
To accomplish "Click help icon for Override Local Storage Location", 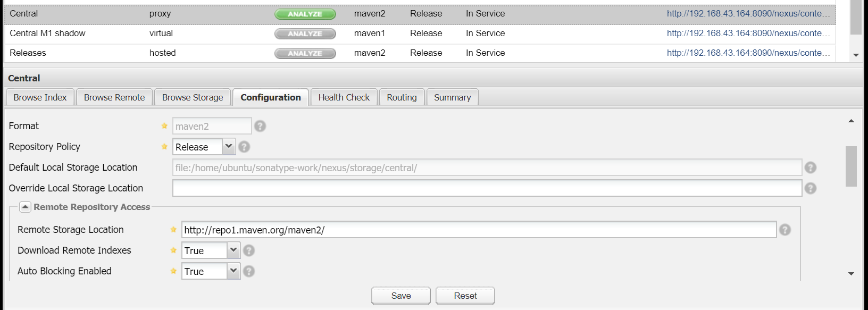I will coord(810,188).
